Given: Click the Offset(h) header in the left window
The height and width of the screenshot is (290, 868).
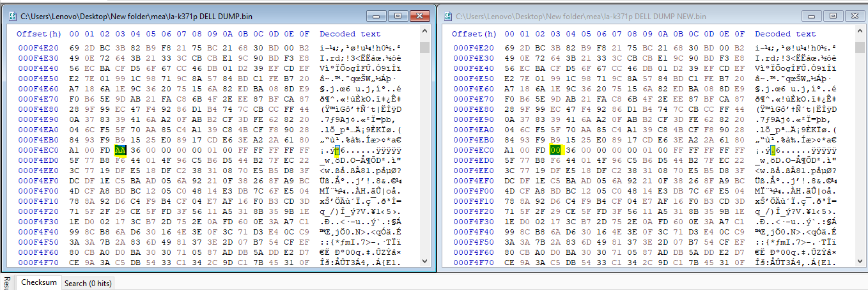Looking at the screenshot, I should (x=38, y=34).
